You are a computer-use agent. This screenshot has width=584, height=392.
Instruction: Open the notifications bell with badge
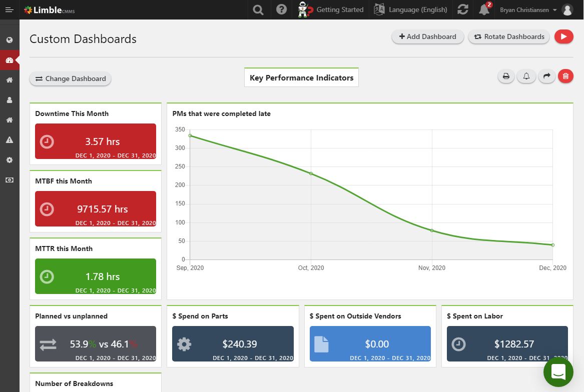click(483, 10)
